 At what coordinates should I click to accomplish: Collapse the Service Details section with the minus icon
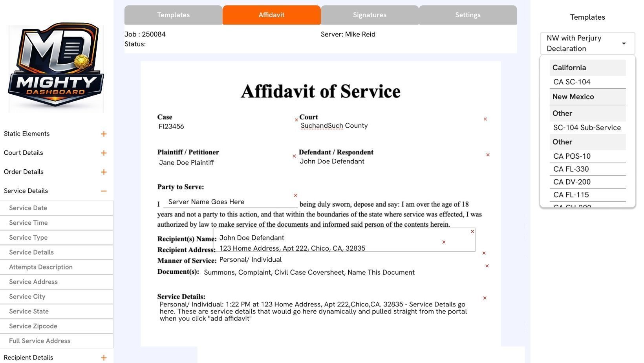104,191
